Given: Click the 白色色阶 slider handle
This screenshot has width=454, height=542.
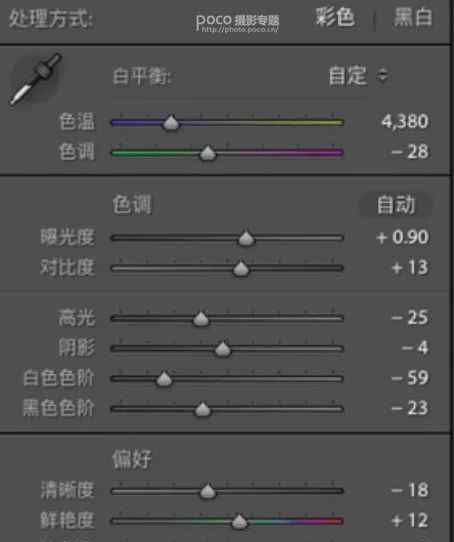Looking at the screenshot, I should [164, 379].
